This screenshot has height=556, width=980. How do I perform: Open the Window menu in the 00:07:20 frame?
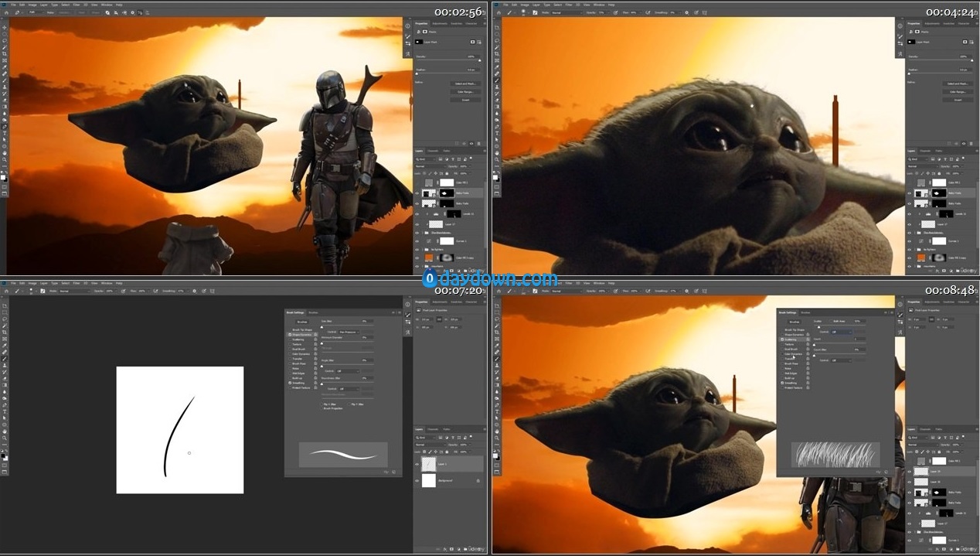click(x=108, y=283)
